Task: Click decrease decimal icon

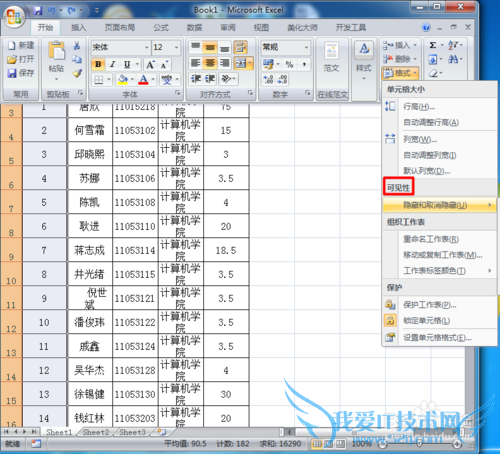Action: point(282,79)
